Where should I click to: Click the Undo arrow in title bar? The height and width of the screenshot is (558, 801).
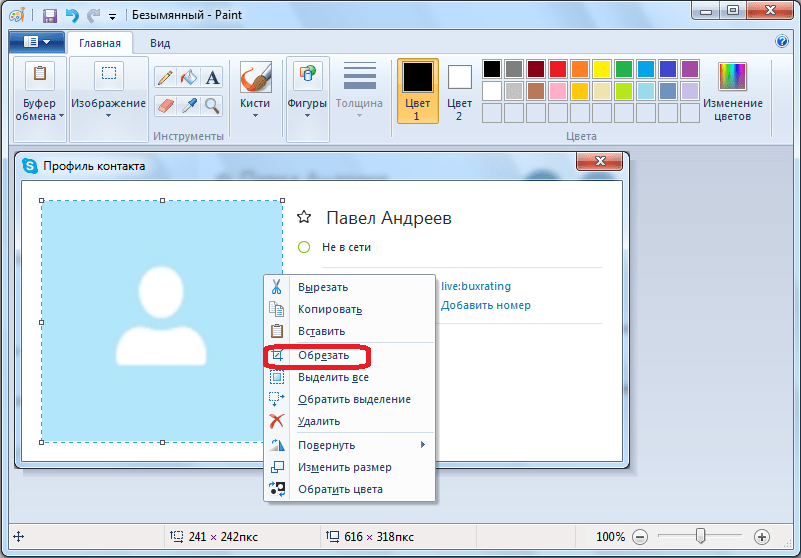click(71, 16)
